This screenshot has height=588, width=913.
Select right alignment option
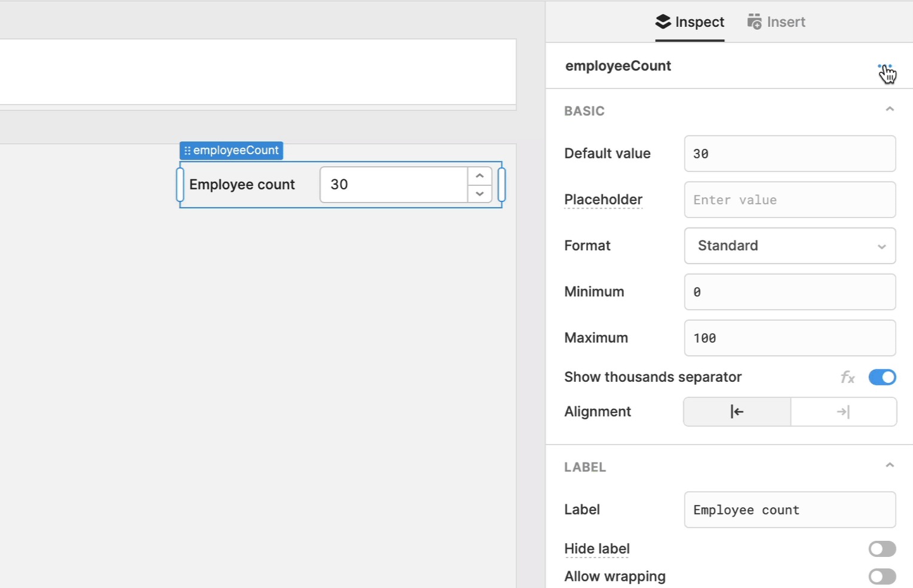pos(844,412)
